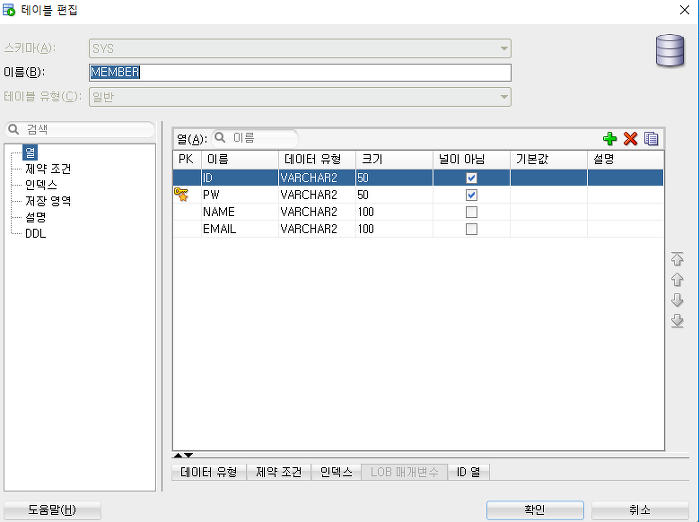Select 인덱스 in the left tree
700x522 pixels.
[x=41, y=185]
